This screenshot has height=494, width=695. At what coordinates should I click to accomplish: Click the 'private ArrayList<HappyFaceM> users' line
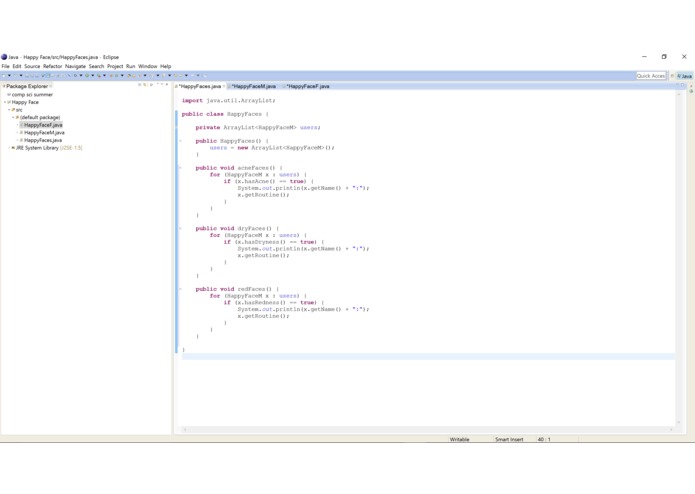258,128
